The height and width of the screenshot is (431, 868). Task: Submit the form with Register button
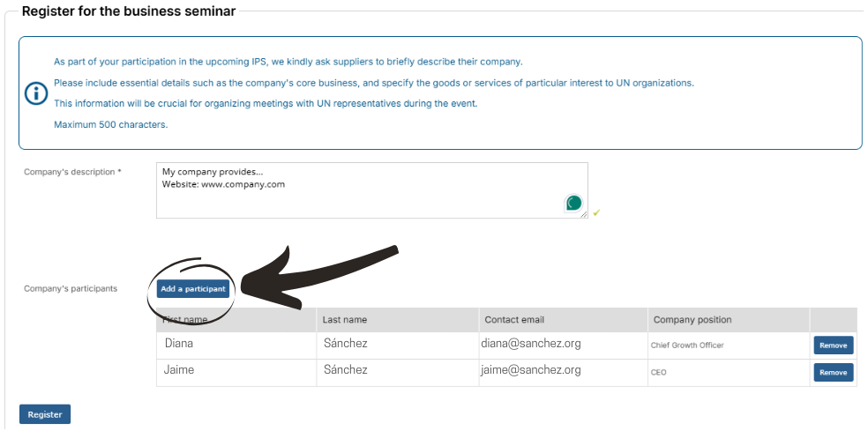click(x=45, y=414)
